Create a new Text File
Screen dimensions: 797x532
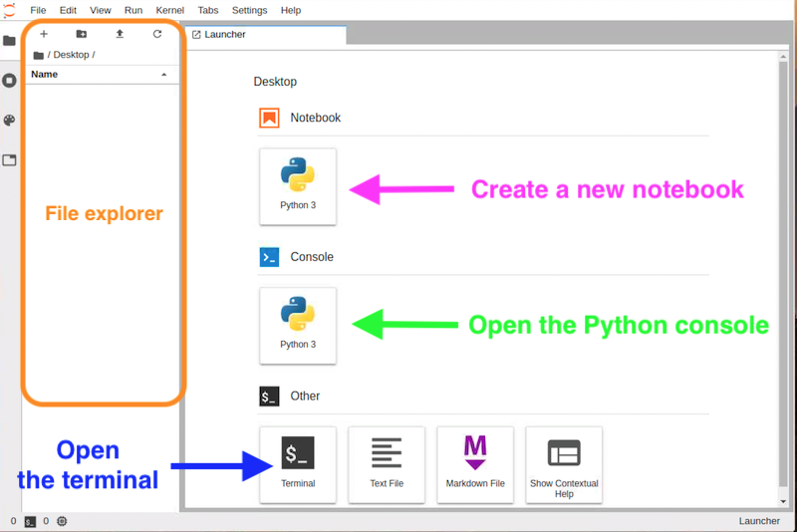[387, 465]
